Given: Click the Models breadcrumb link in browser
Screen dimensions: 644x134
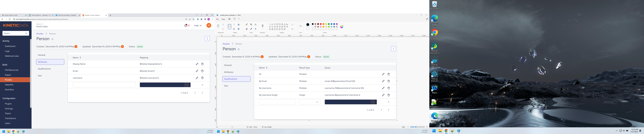Looking at the screenshot, I should click(40, 34).
